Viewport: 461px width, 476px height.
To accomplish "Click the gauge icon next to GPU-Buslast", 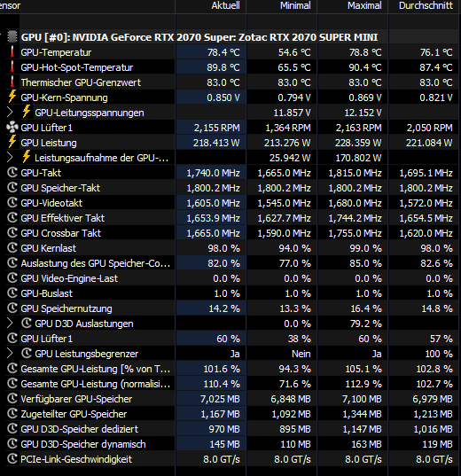I will 12,293.
